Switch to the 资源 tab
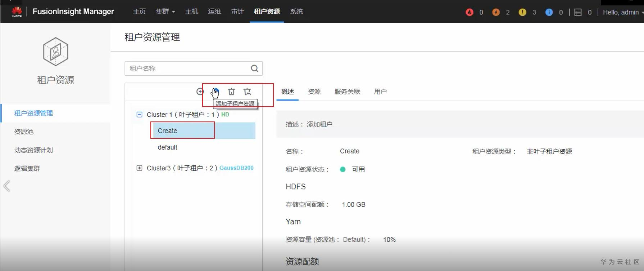This screenshot has height=271, width=644. tap(314, 92)
